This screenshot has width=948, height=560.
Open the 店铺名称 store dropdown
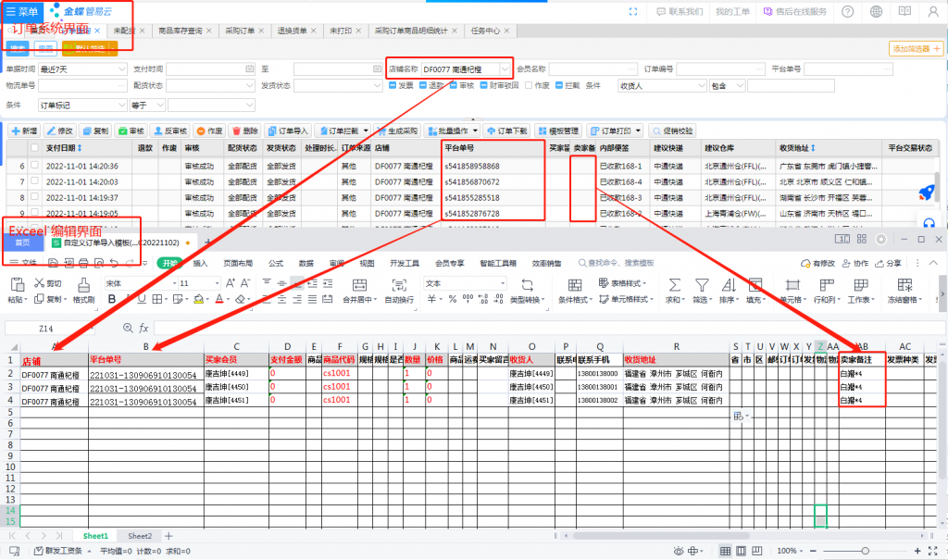click(x=505, y=69)
